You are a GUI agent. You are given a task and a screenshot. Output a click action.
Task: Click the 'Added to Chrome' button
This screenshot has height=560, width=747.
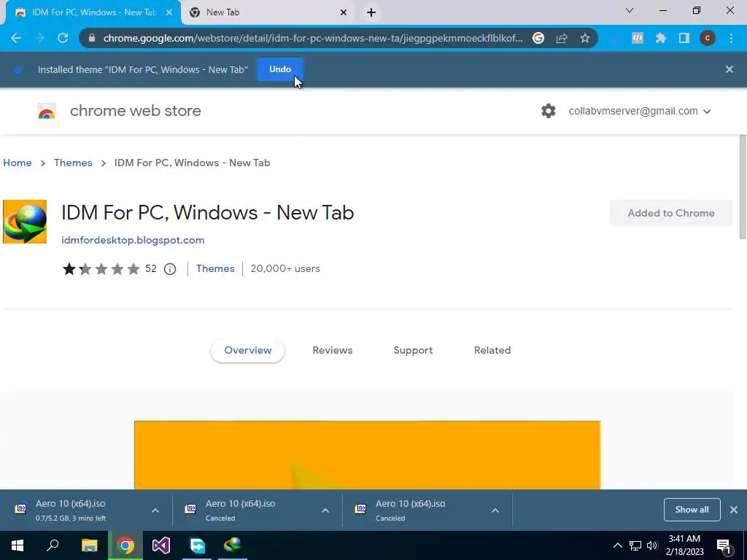click(x=671, y=214)
